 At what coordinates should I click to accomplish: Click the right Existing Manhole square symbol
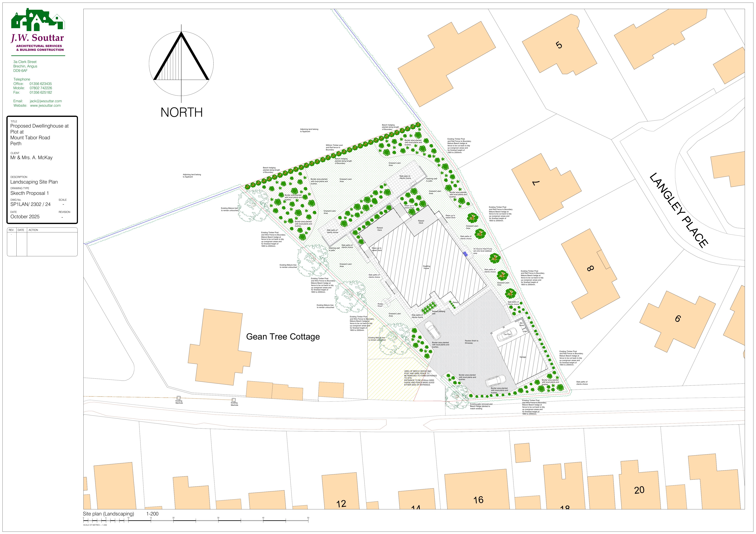tap(234, 400)
